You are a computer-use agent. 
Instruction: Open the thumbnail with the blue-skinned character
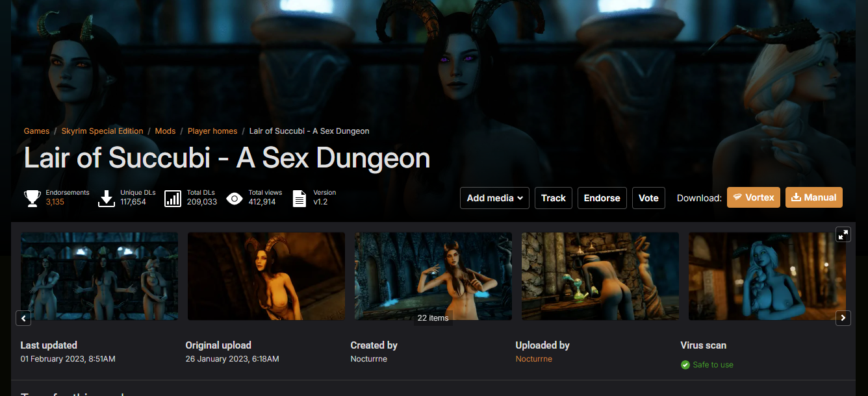click(x=767, y=277)
